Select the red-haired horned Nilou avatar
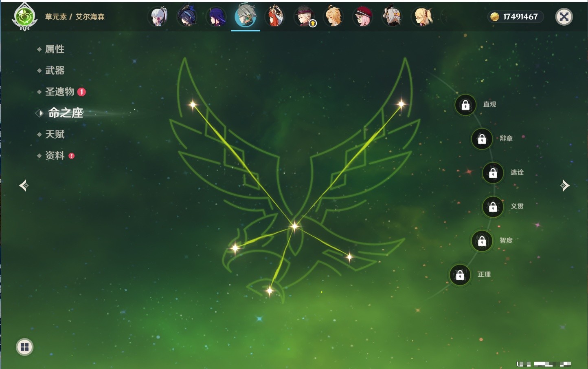Screen dimensions: 588x369 click(275, 17)
